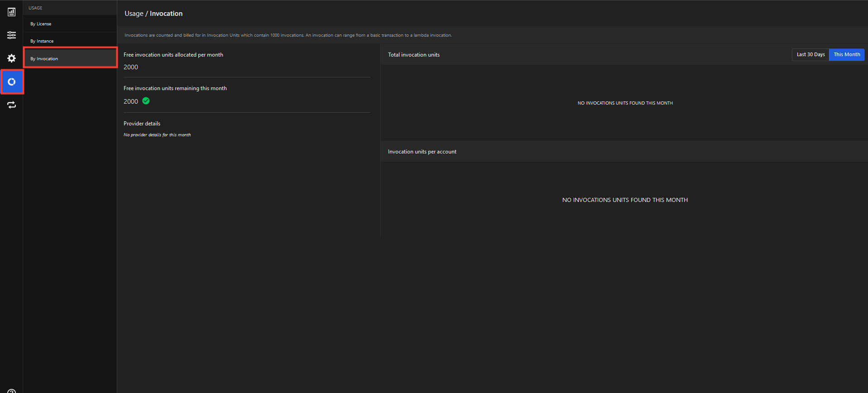The height and width of the screenshot is (393, 868).
Task: Click the Invocation units per account heading
Action: (x=422, y=152)
